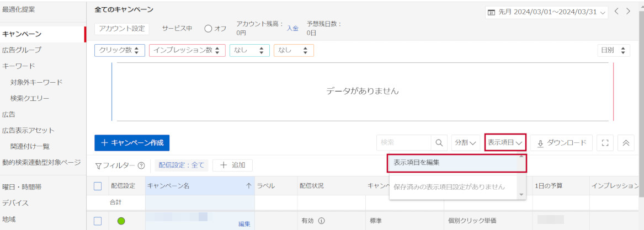This screenshot has width=644, height=230.
Task: Click the 標準 cell in campaign row
Action: (376, 221)
